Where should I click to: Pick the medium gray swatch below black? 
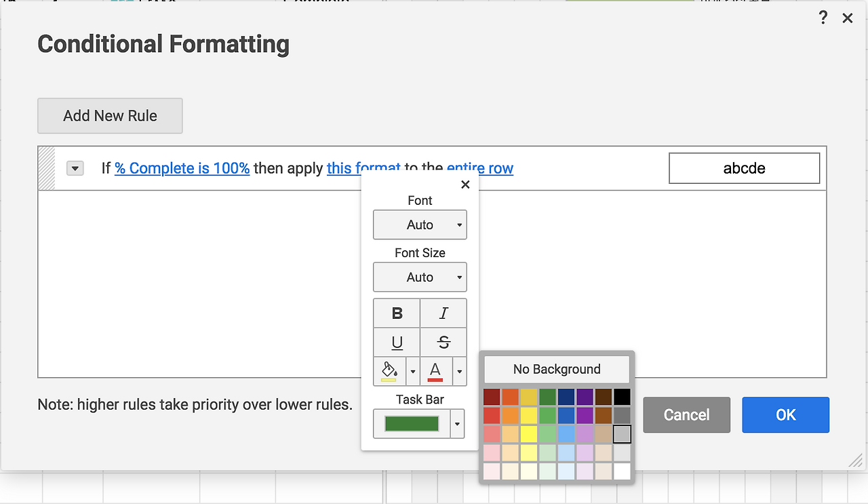coord(622,415)
